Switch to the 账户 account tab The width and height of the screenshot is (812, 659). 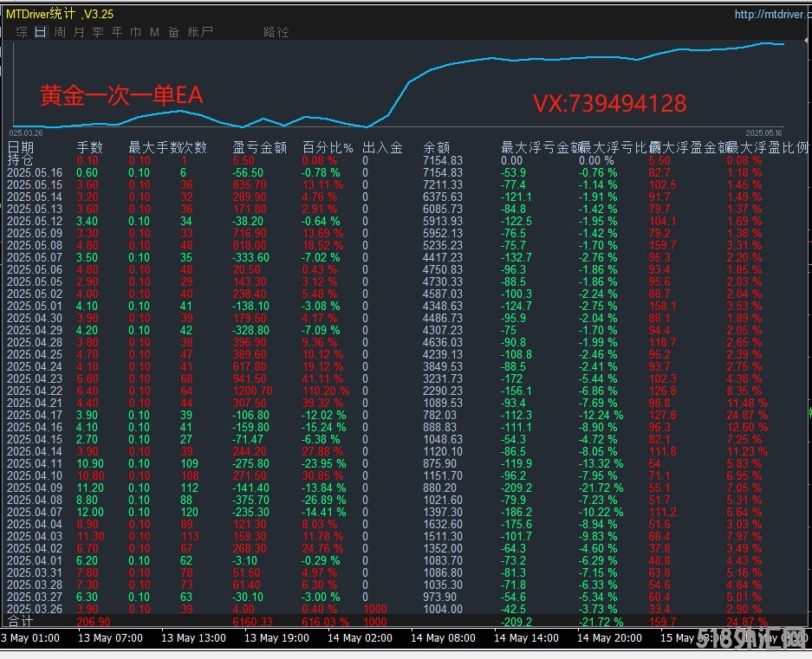point(200,32)
